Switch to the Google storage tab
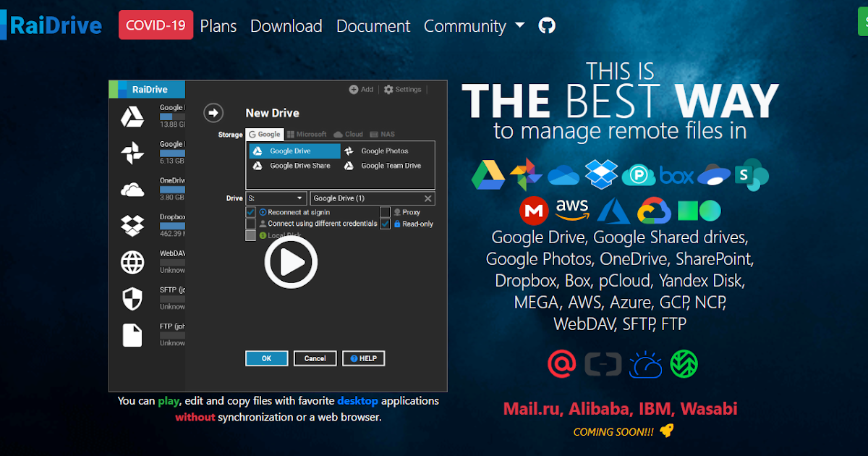 264,134
